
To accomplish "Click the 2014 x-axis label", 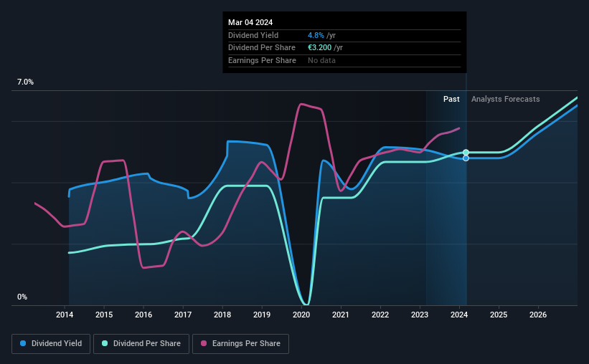I will click(65, 315).
